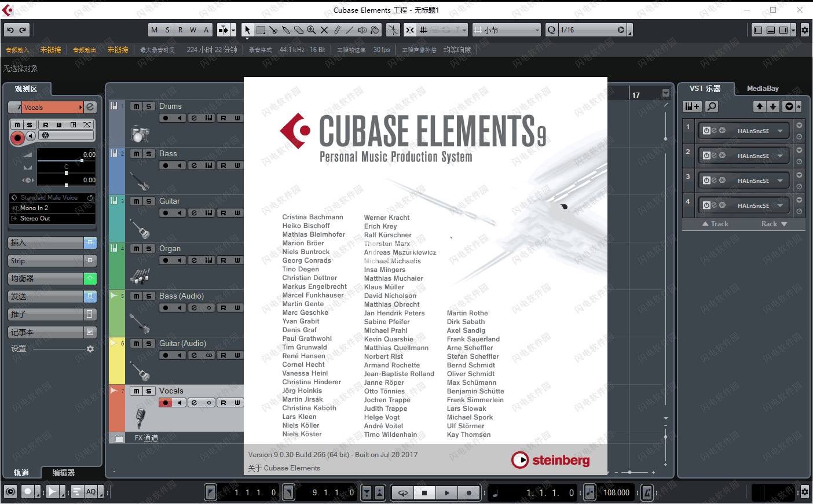813x504 pixels.
Task: Open the grid type 小节 dropdown
Action: click(507, 30)
